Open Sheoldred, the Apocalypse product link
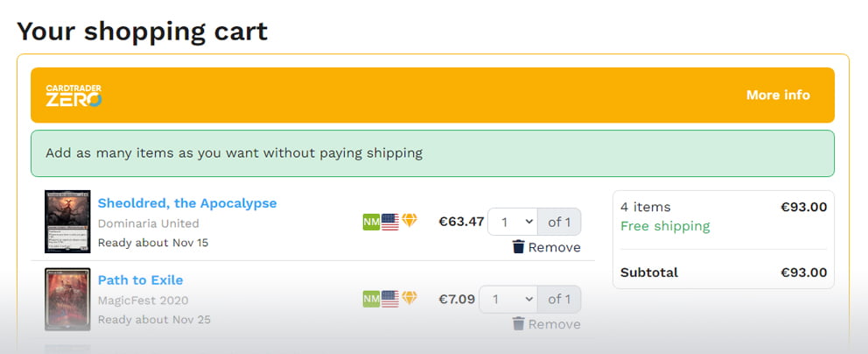The height and width of the screenshot is (354, 868). click(x=187, y=203)
